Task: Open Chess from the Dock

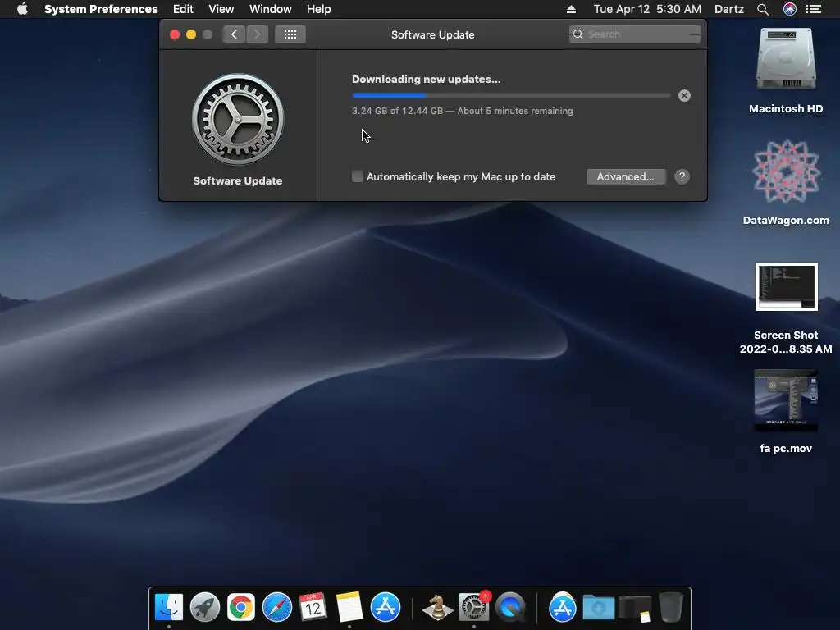Action: pyautogui.click(x=437, y=608)
